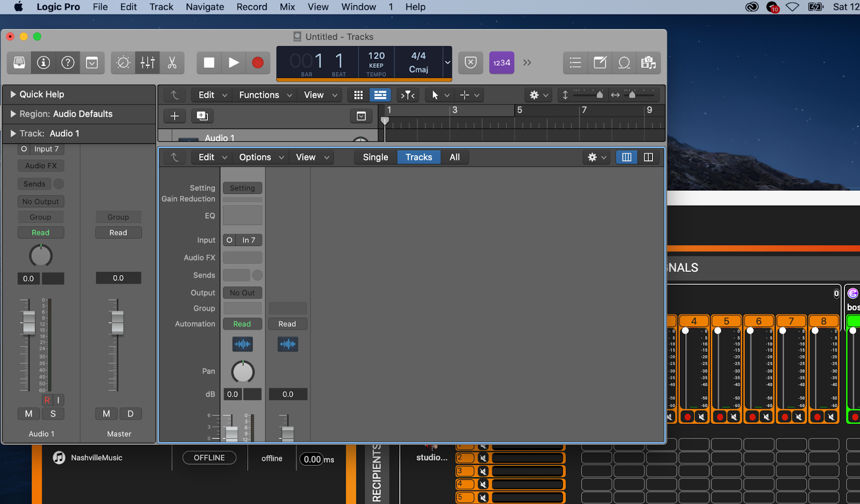
Task: Open the Note Pads icon
Action: coord(600,63)
